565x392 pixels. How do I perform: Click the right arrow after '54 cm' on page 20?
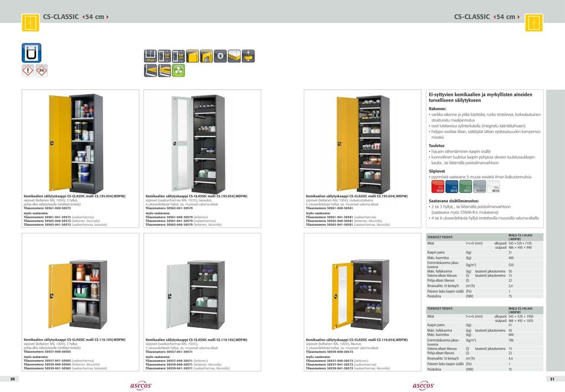[107, 17]
